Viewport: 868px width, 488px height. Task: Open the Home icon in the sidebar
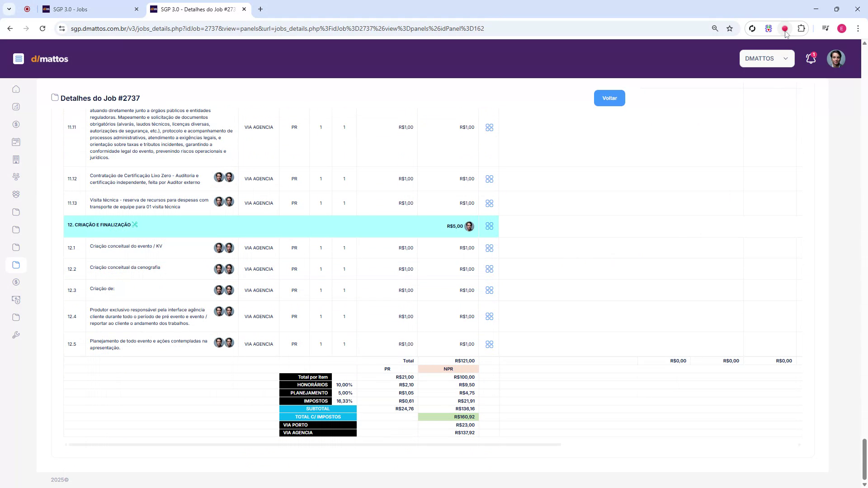pos(16,89)
